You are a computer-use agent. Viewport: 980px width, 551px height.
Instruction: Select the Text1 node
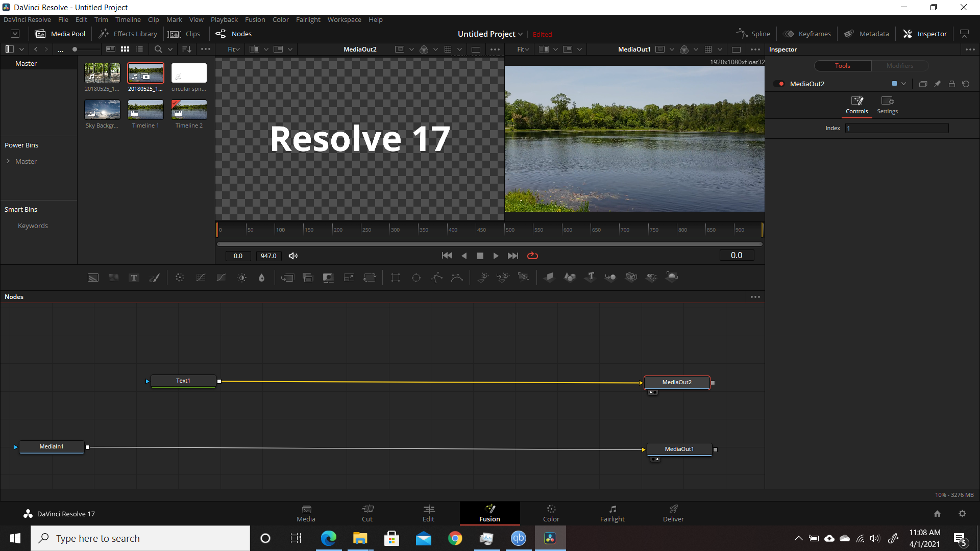click(183, 381)
